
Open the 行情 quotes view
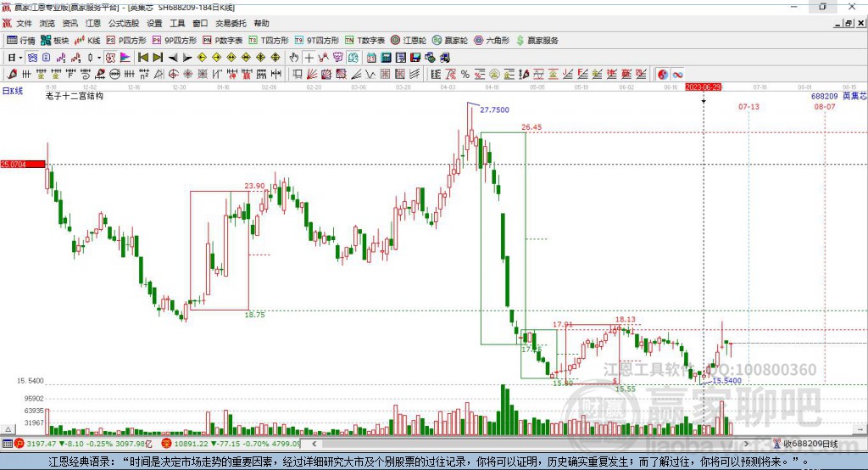[21, 41]
